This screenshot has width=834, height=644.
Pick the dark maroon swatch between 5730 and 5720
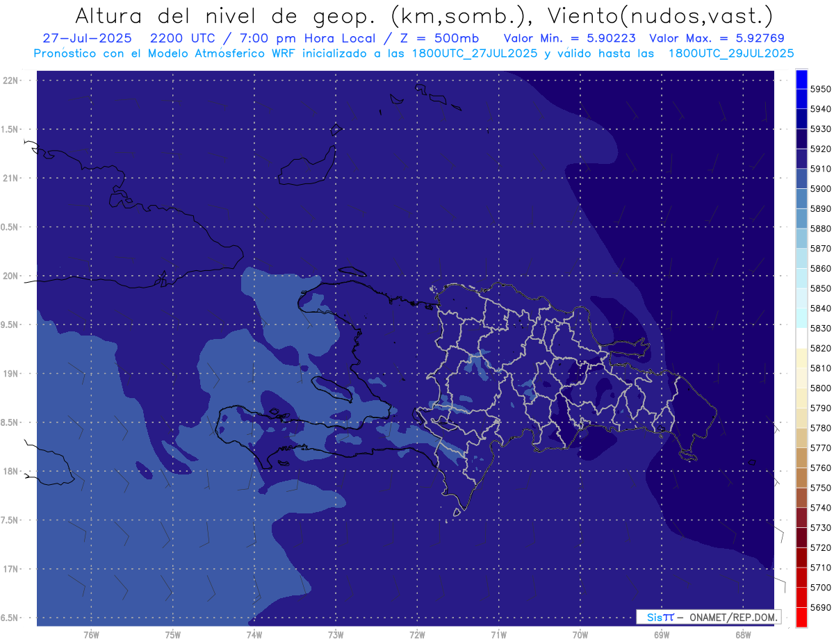pyautogui.click(x=801, y=538)
